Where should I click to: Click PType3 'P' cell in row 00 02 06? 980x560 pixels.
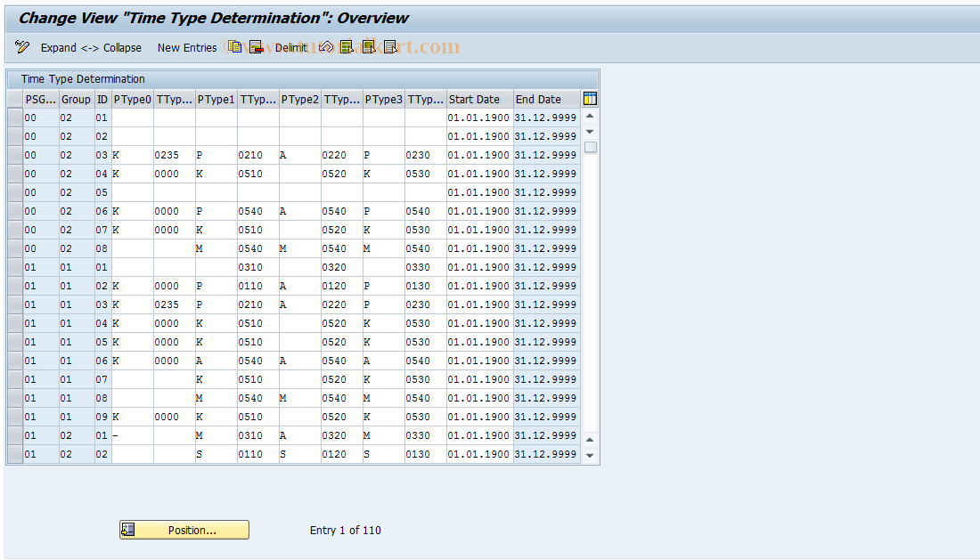pos(384,211)
